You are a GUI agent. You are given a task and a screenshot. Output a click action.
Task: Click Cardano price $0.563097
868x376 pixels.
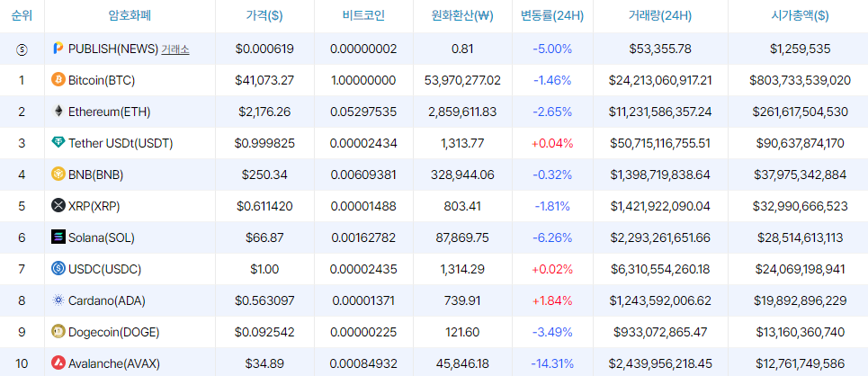click(264, 300)
